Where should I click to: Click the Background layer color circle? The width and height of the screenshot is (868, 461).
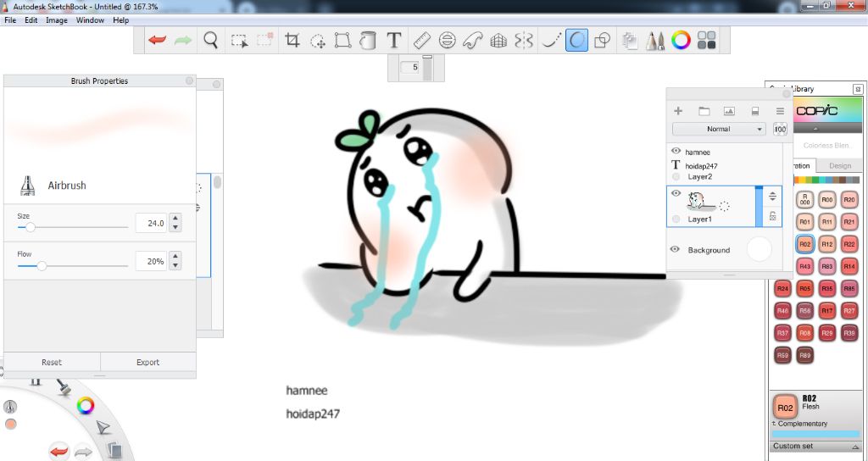[x=759, y=249]
